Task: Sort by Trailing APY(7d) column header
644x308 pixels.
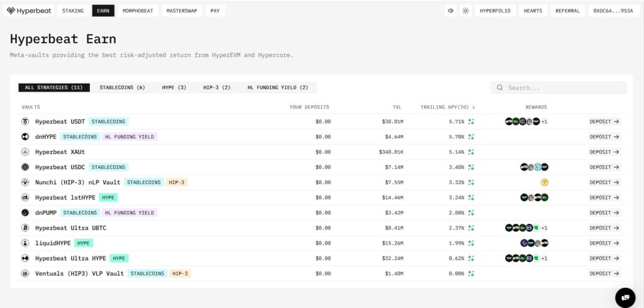Action: [447, 107]
